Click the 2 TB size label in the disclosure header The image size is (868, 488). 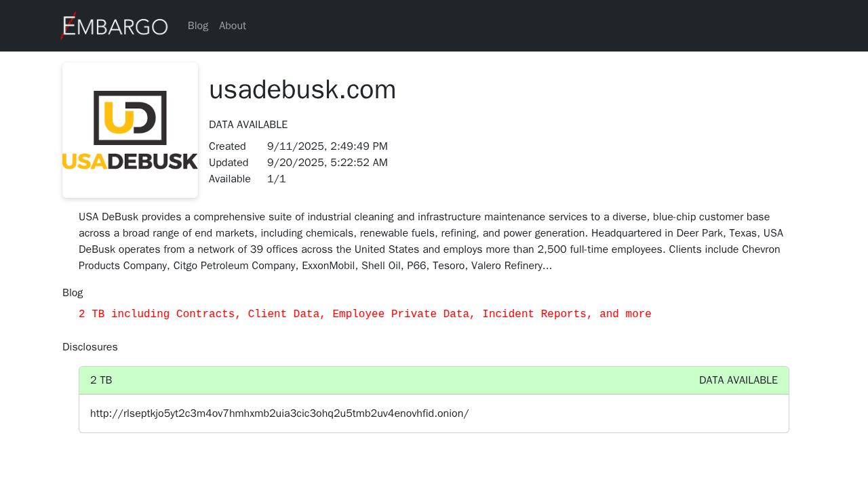(x=101, y=380)
